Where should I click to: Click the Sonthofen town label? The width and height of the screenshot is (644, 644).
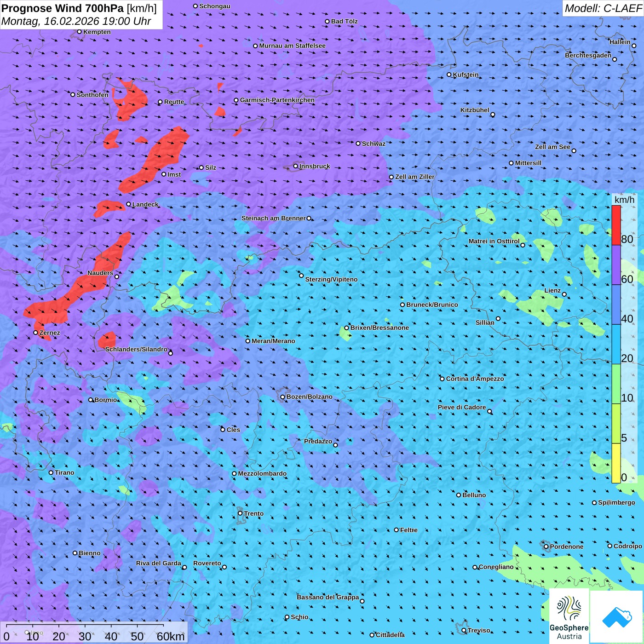92,95
